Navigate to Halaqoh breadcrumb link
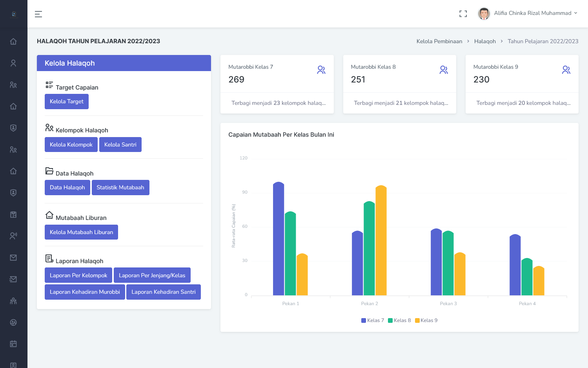 pyautogui.click(x=485, y=41)
